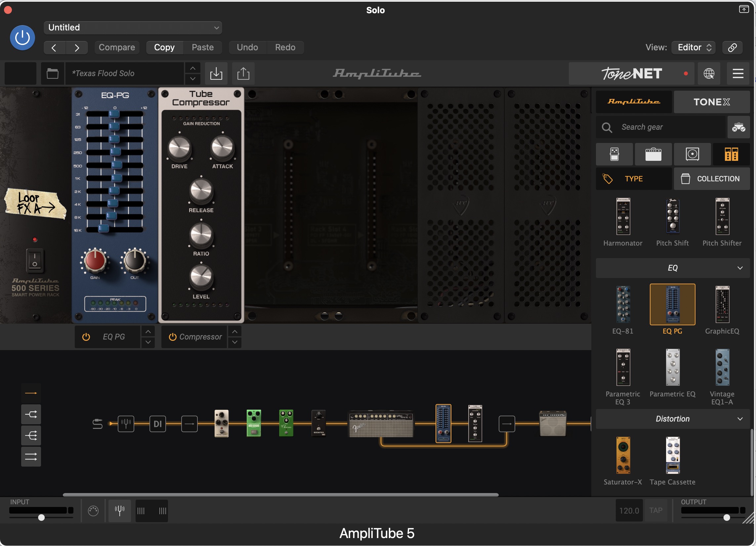The image size is (756, 546).
Task: Select the GraphicEQ unit
Action: (x=722, y=310)
